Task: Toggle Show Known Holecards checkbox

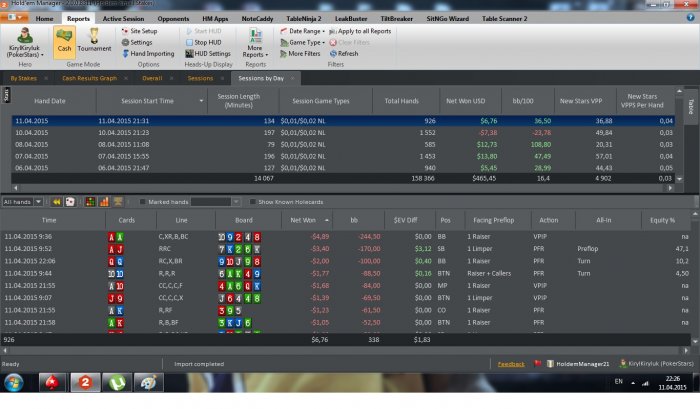Action: pyautogui.click(x=253, y=202)
